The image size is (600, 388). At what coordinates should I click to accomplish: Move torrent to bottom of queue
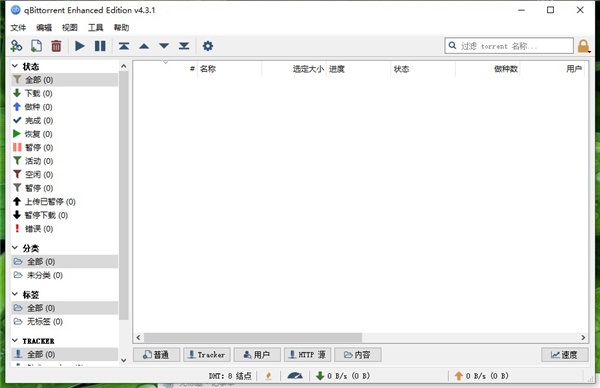(184, 46)
